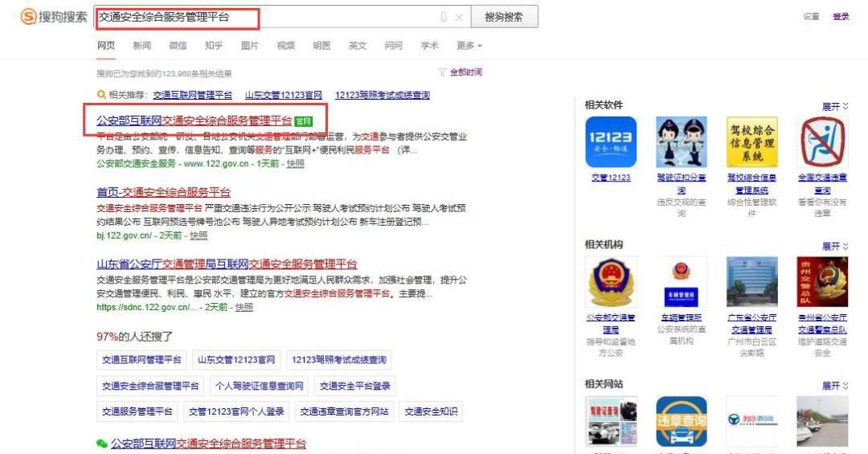Switch to the 网页 tab
Viewport: 868px width, 454px height.
106,45
